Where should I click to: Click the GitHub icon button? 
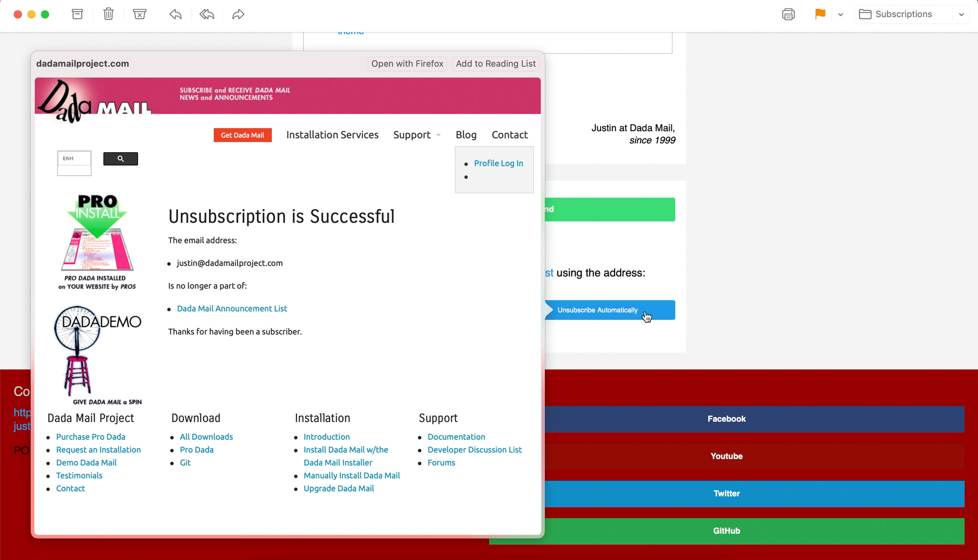point(727,530)
